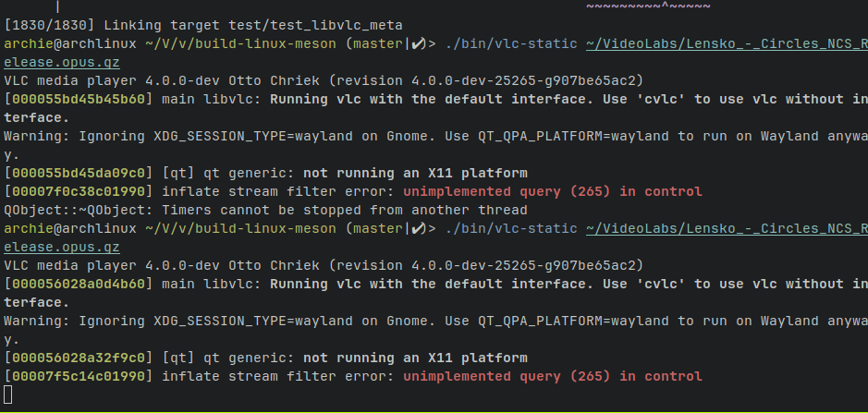Image resolution: width=868 pixels, height=413 pixels.
Task: Click 'not running an X11 platform' after 000056028a32f9c0
Action: [415, 358]
